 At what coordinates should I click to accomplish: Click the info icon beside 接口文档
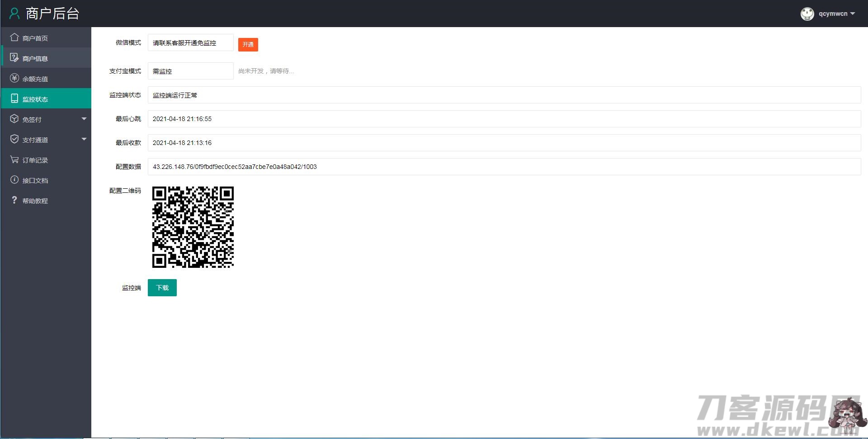(14, 180)
